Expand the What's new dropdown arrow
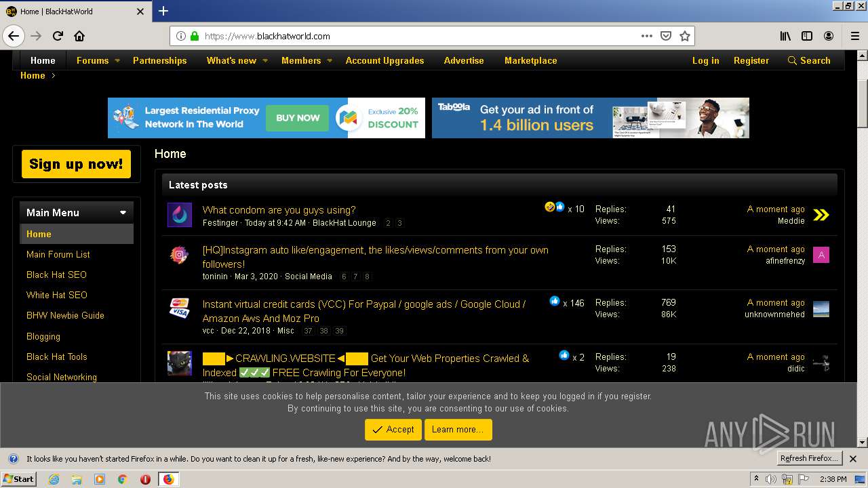This screenshot has width=868, height=488. [265, 60]
